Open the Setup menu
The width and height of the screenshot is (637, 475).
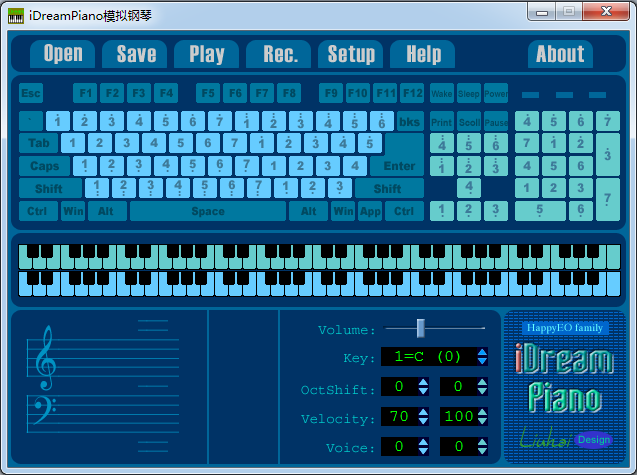pos(351,54)
